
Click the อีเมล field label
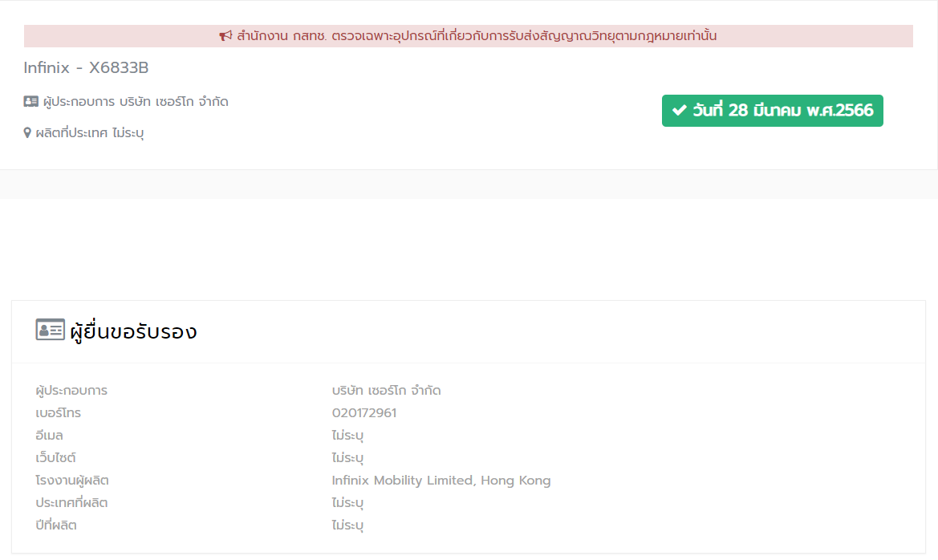coord(50,436)
